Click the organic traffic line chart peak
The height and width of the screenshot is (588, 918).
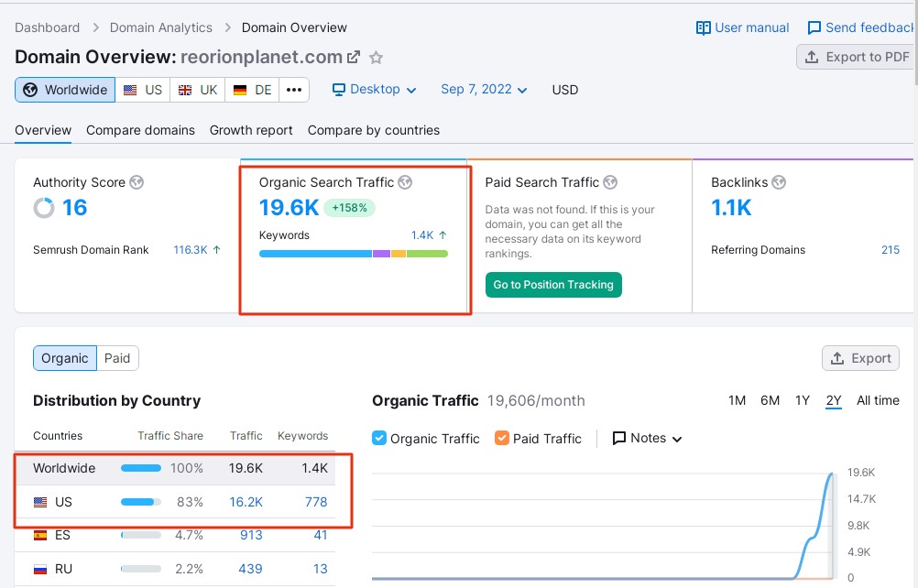(831, 474)
